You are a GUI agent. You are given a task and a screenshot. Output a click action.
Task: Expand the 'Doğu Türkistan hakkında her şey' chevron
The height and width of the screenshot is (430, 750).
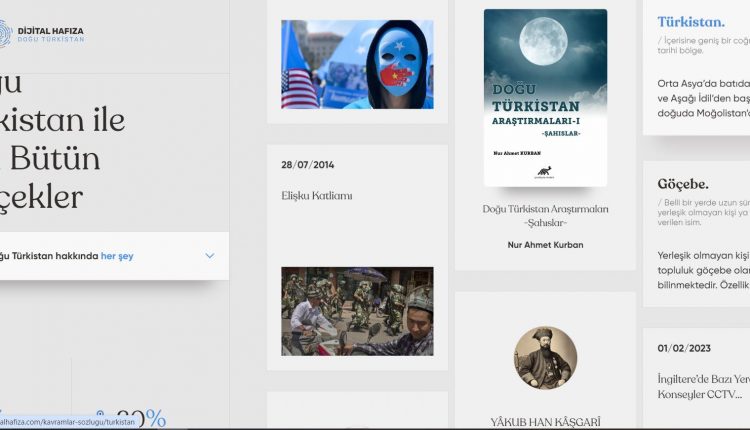pos(209,256)
